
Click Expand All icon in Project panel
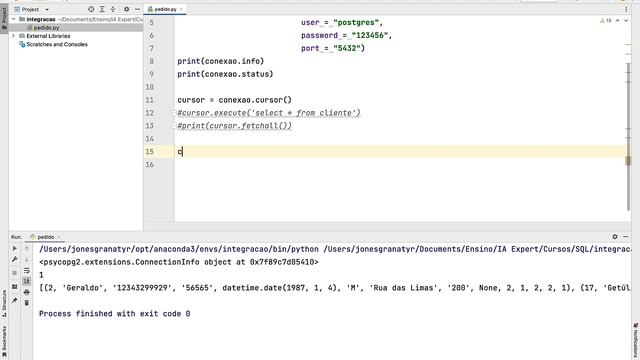102,9
